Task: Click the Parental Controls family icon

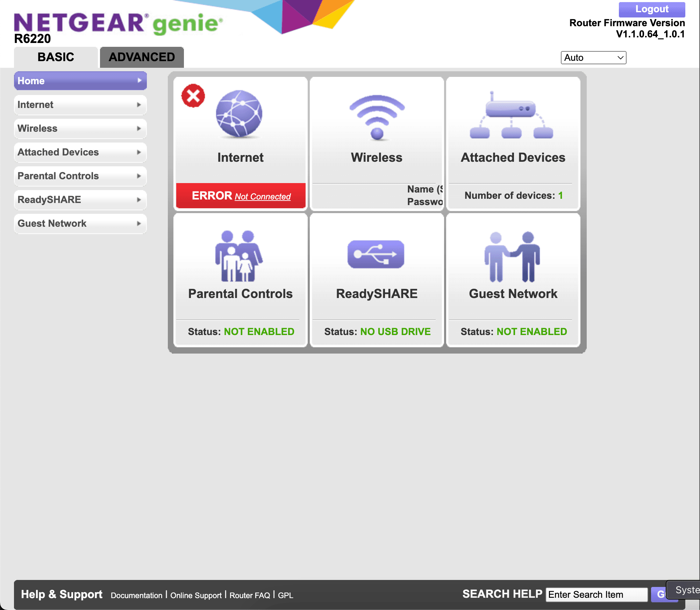Action: point(239,256)
